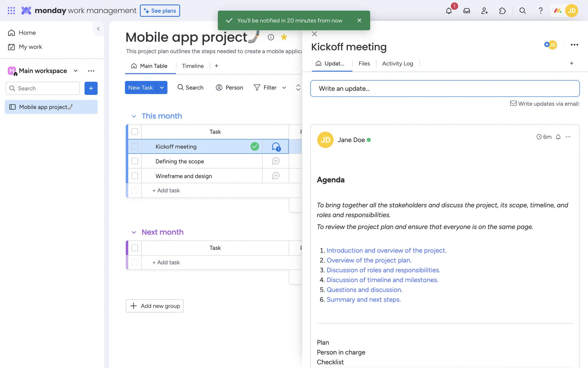Check the Defining the scope checkbox
The width and height of the screenshot is (588, 368).
click(x=135, y=161)
